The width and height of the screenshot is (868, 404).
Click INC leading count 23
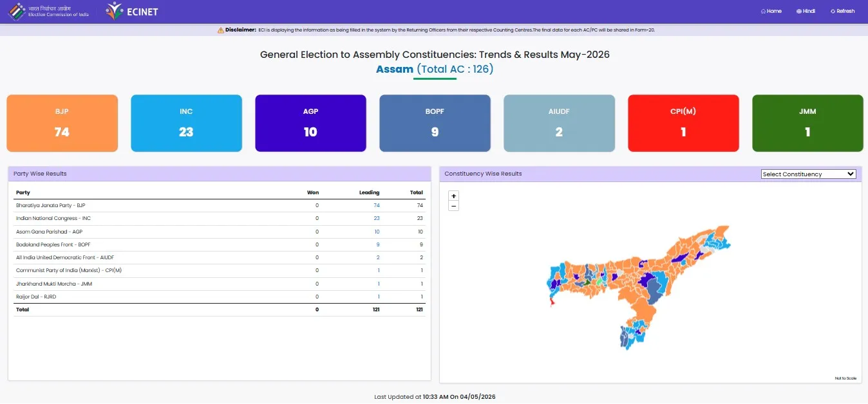point(377,218)
